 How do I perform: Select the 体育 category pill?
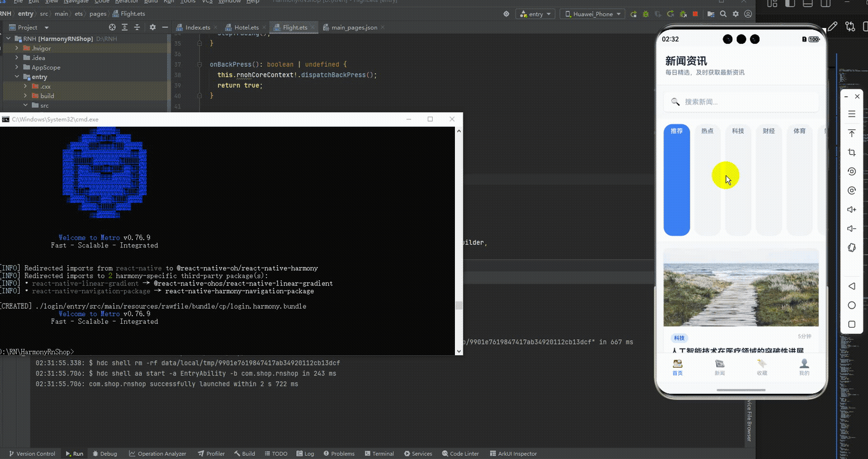[x=799, y=180]
